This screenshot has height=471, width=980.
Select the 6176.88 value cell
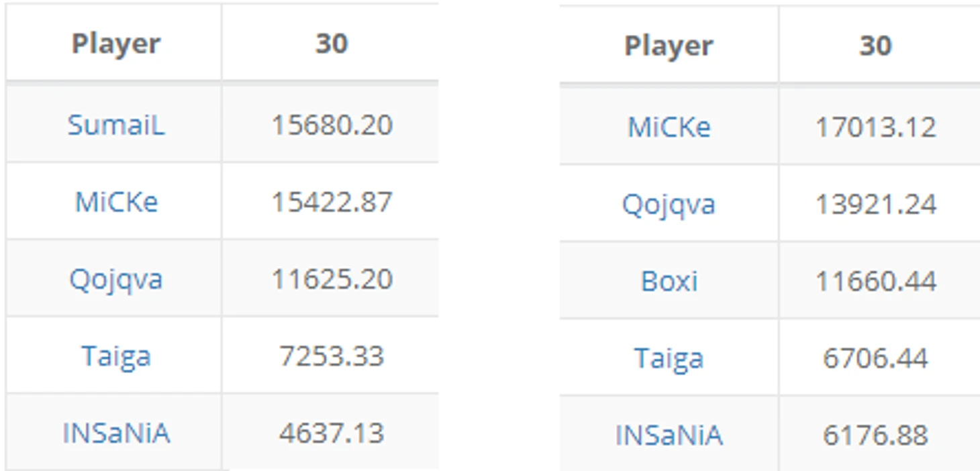(x=875, y=435)
